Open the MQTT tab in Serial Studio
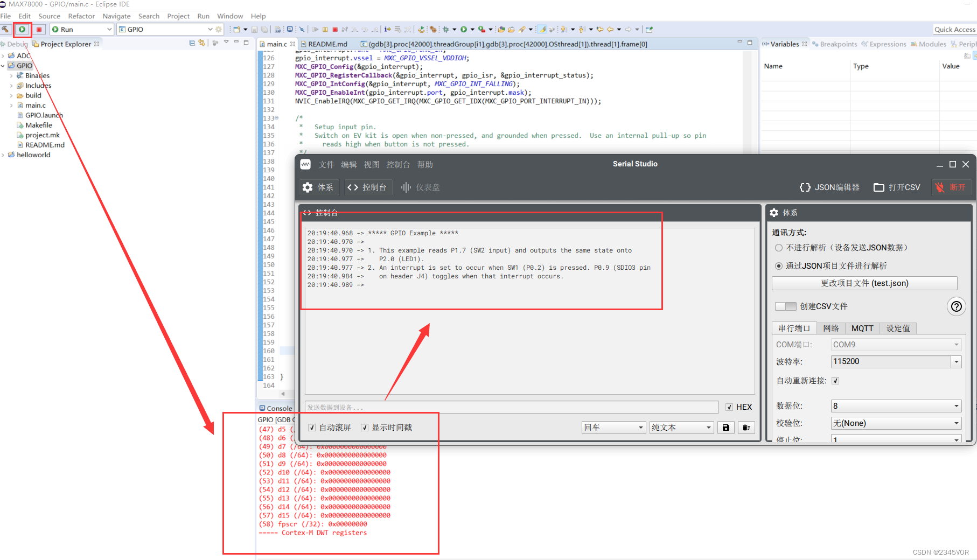The height and width of the screenshot is (560, 977). point(862,328)
